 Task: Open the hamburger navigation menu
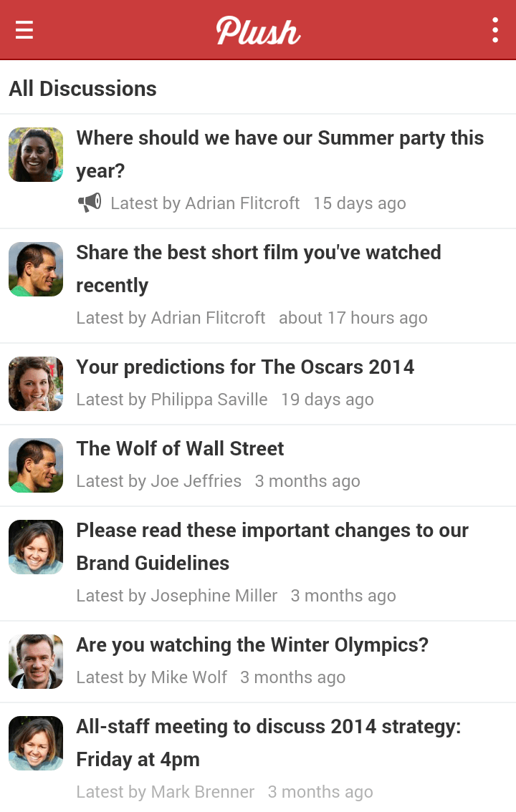click(24, 30)
